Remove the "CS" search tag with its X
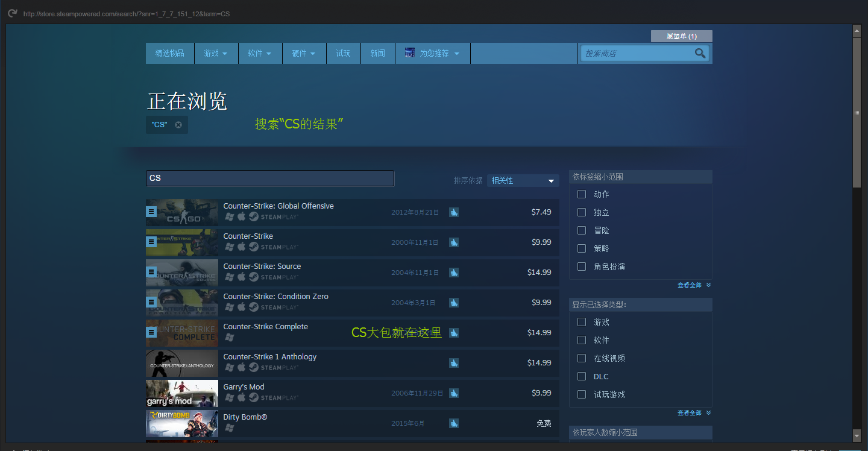 (x=178, y=125)
